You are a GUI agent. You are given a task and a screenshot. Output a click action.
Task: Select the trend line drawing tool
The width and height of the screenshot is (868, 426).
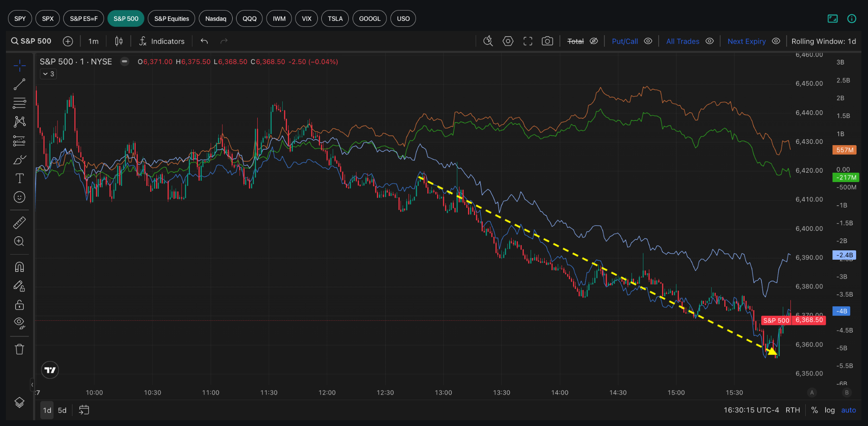19,84
